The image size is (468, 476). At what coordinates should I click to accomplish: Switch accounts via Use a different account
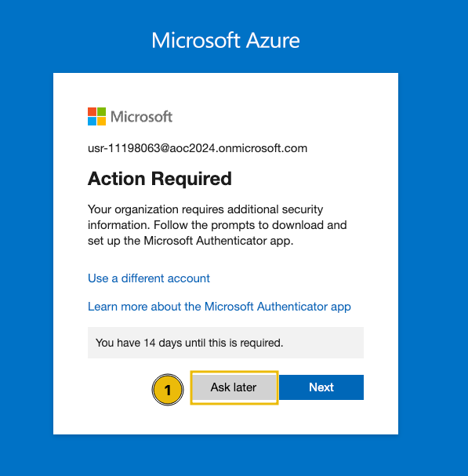point(149,278)
